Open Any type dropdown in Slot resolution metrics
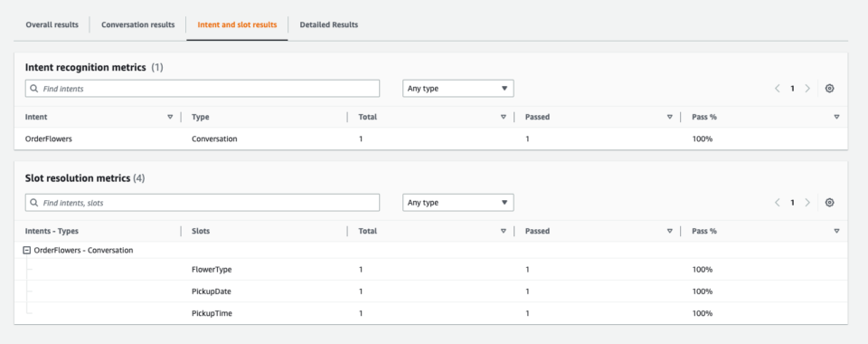This screenshot has height=344, width=868. point(458,203)
